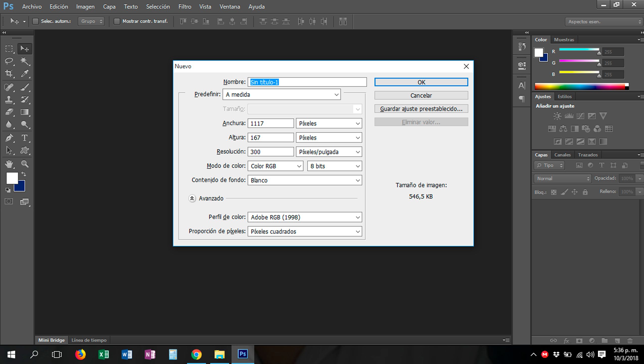The image size is (644, 364).
Task: Select the Move tool in toolbar
Action: click(x=25, y=48)
